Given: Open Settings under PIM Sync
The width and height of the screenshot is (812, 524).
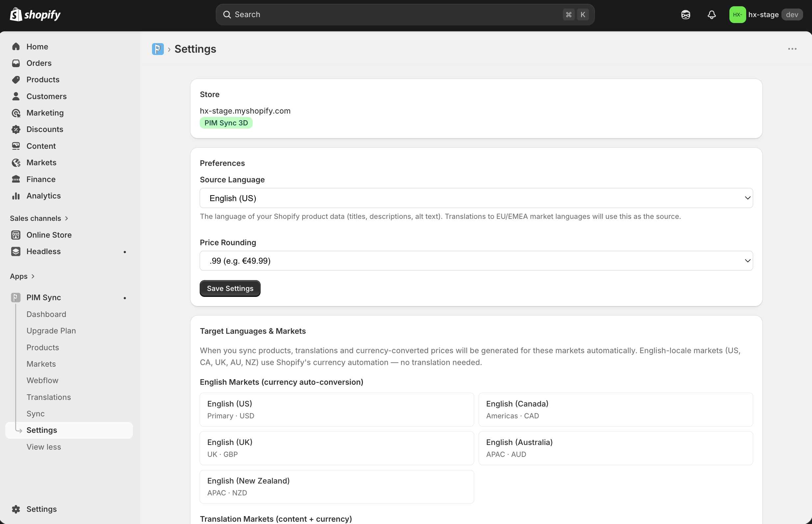Looking at the screenshot, I should [x=69, y=431].
